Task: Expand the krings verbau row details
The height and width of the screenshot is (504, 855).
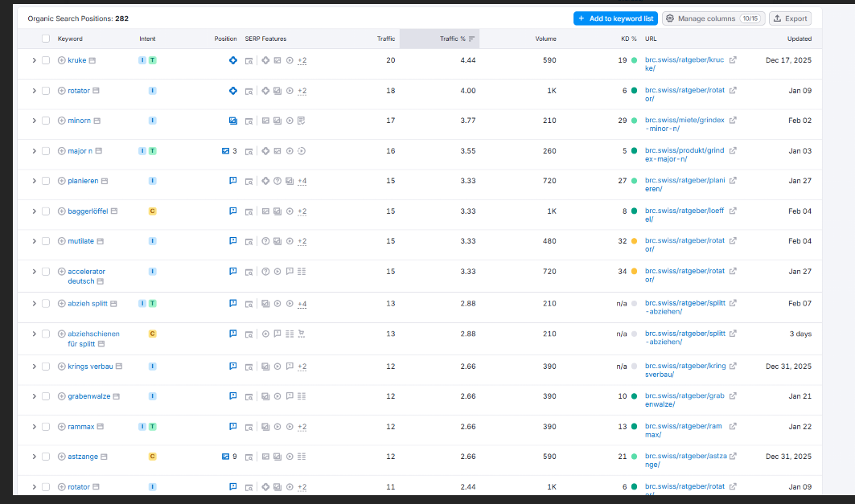Action: pos(34,367)
